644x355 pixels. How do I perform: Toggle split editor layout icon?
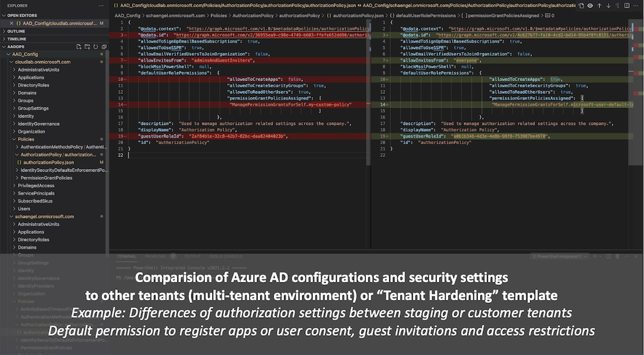627,6
